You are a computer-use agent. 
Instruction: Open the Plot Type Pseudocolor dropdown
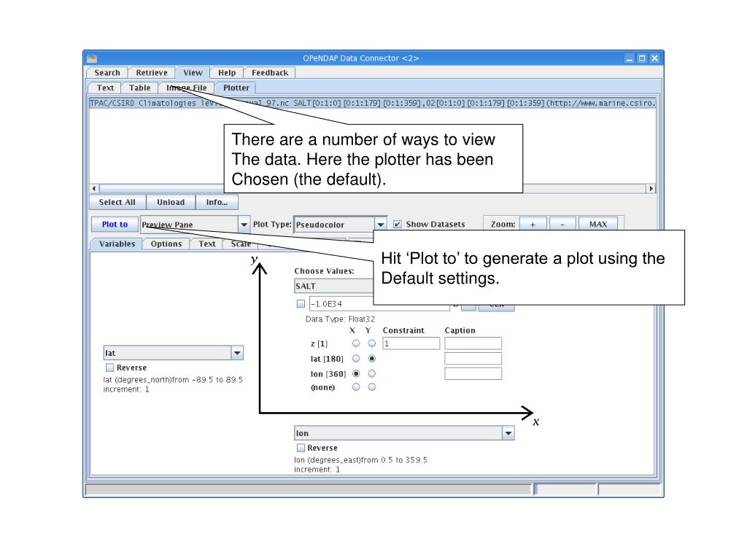tap(340, 225)
